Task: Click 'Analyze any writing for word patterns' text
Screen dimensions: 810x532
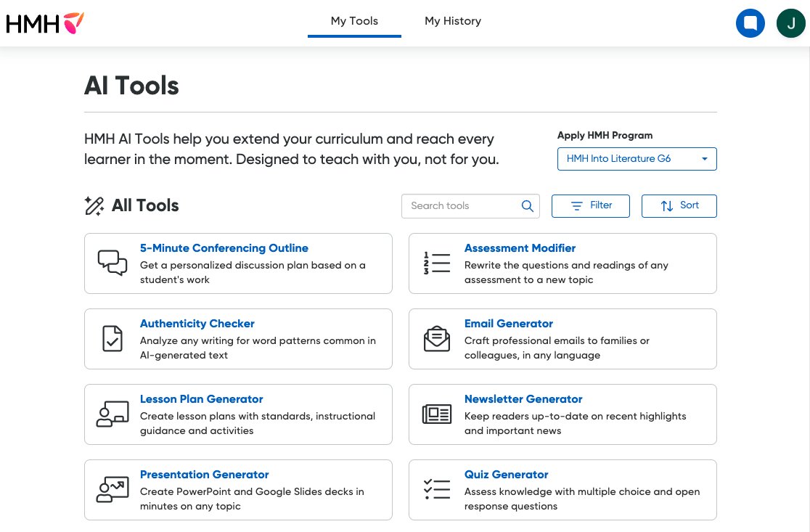Action: tap(258, 348)
